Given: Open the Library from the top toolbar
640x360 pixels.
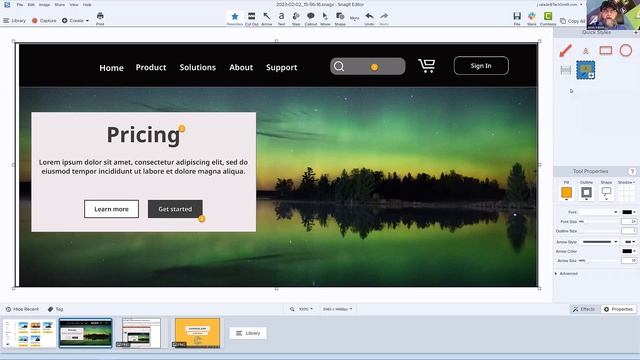Looking at the screenshot, I should click(14, 20).
